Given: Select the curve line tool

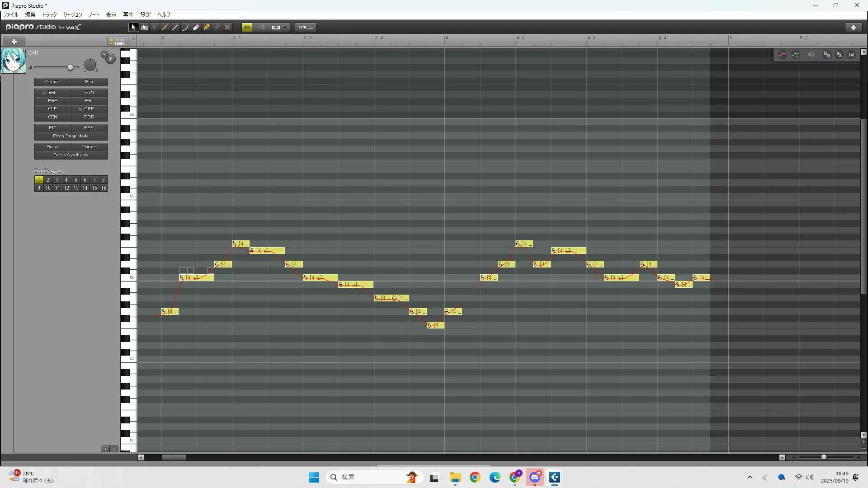Looking at the screenshot, I should click(186, 27).
